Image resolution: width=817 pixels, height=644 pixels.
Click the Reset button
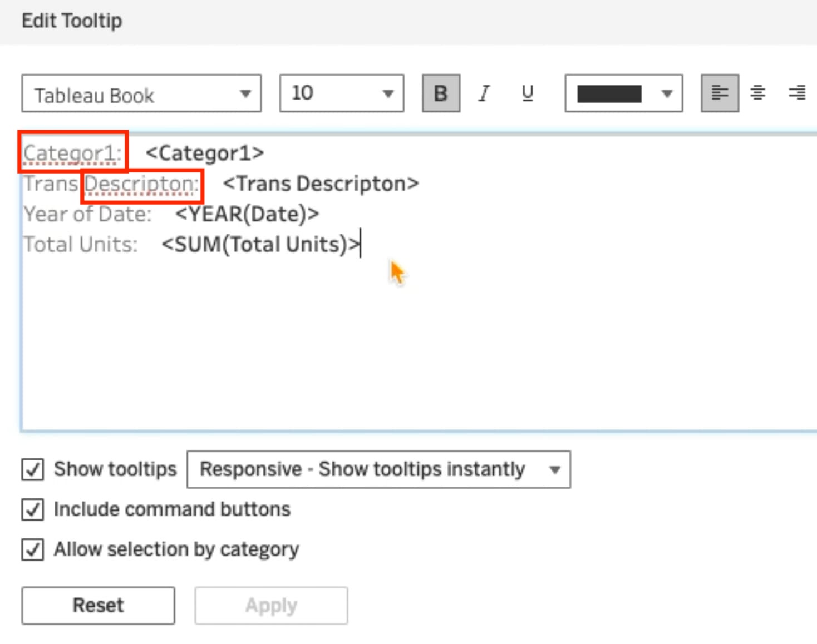[x=99, y=605]
